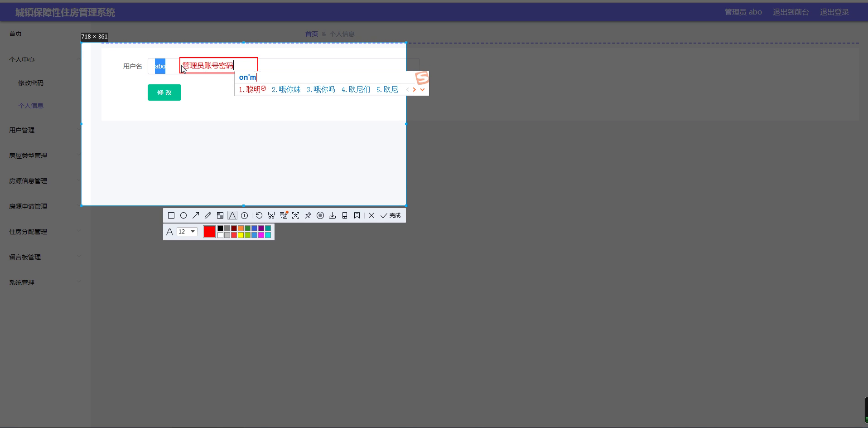Expand the 用户管理 sidebar menu

(x=22, y=130)
